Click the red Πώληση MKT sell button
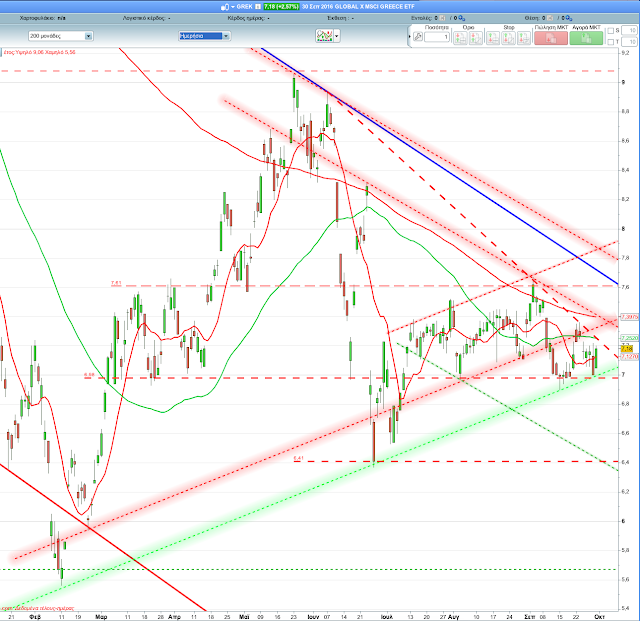The height and width of the screenshot is (621, 640). click(x=551, y=38)
